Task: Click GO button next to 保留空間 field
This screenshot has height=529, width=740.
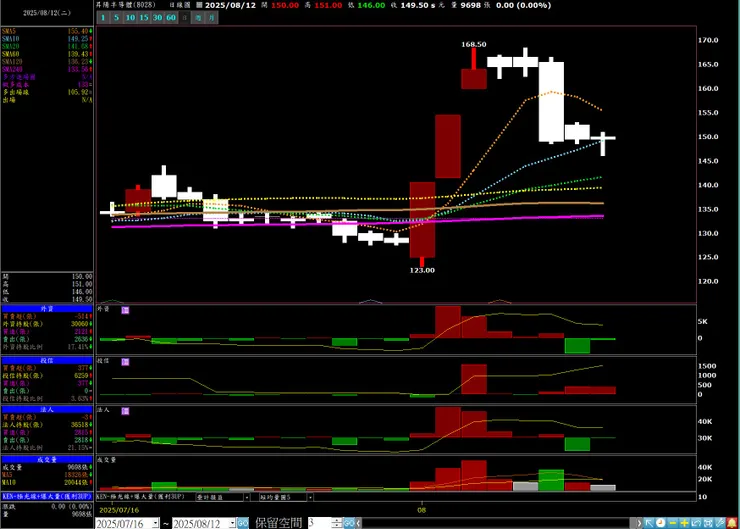Action: click(x=349, y=523)
